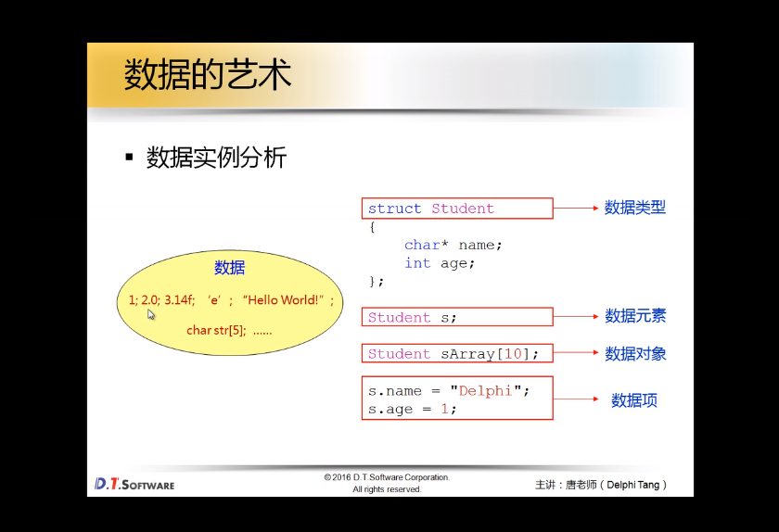Click the 'e' character literal
Viewport: 779px width, 532px height.
[214, 300]
